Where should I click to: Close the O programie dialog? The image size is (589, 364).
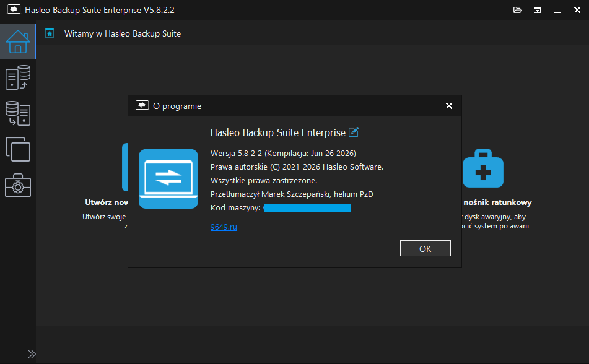[x=449, y=106]
